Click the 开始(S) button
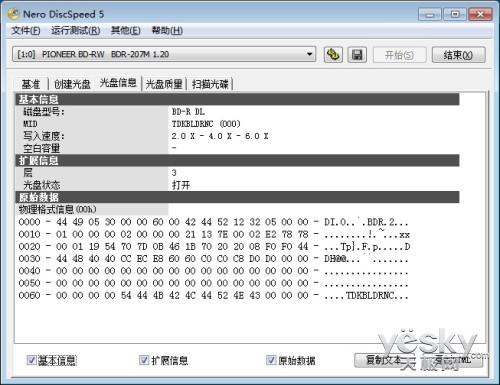Image resolution: width=500 pixels, height=385 pixels. coord(399,55)
